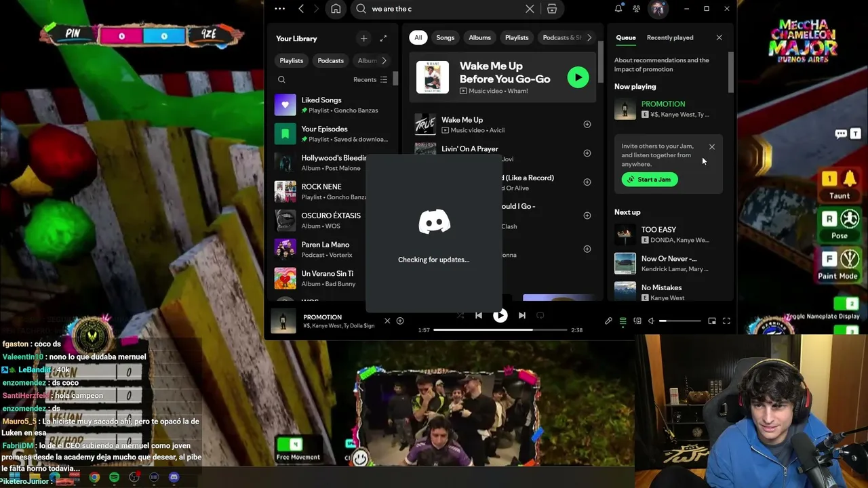Filter search results by Albums

pos(479,38)
